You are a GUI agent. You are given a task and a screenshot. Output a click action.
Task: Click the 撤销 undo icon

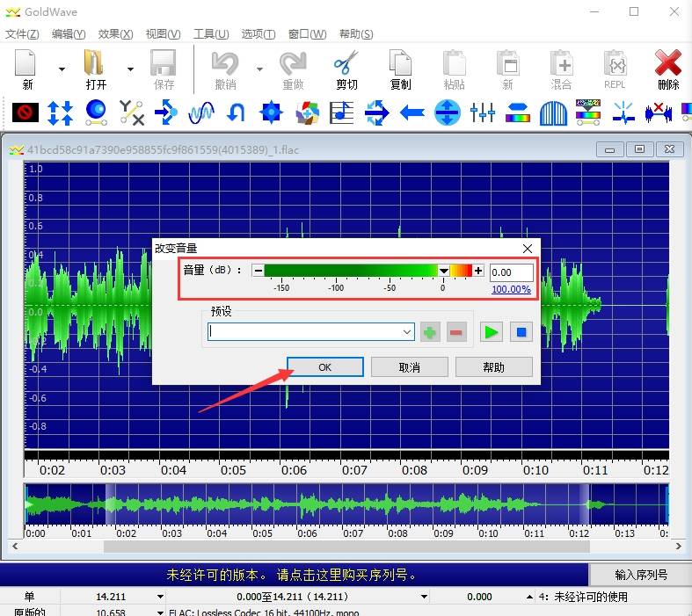click(x=225, y=63)
